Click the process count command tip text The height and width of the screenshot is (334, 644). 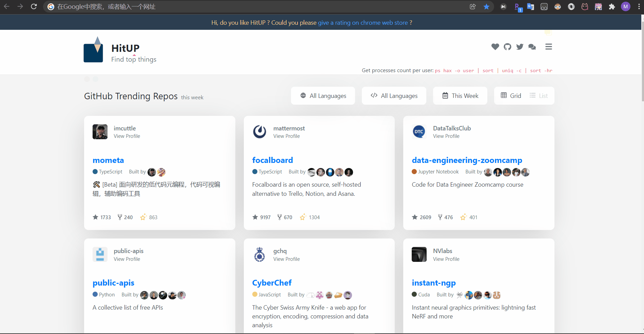click(457, 70)
